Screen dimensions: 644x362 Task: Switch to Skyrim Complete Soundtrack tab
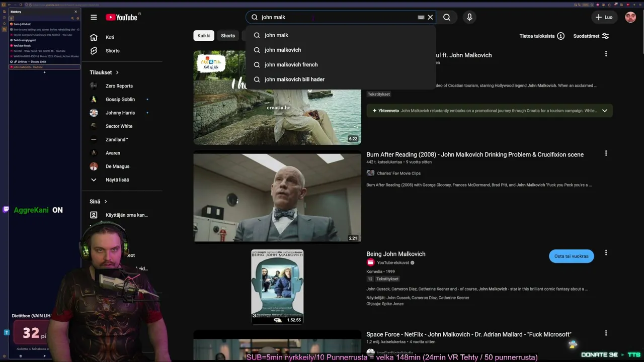(44, 35)
